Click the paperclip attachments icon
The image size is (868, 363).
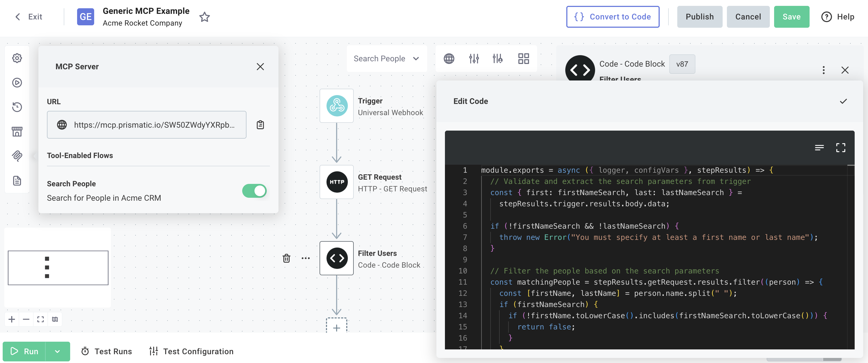17,156
